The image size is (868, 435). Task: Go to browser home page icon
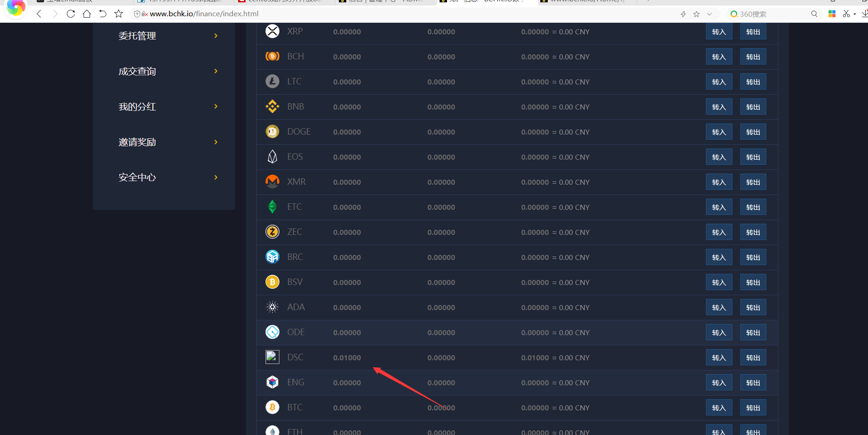(x=87, y=14)
